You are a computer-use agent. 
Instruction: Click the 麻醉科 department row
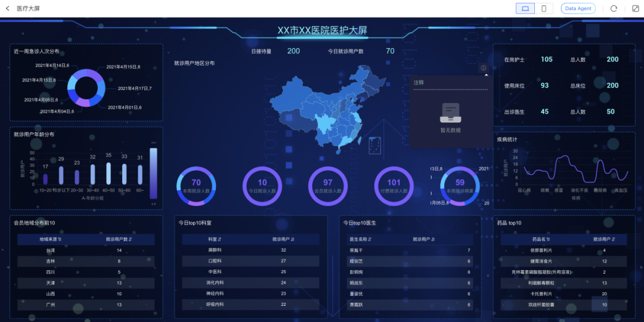point(250,250)
